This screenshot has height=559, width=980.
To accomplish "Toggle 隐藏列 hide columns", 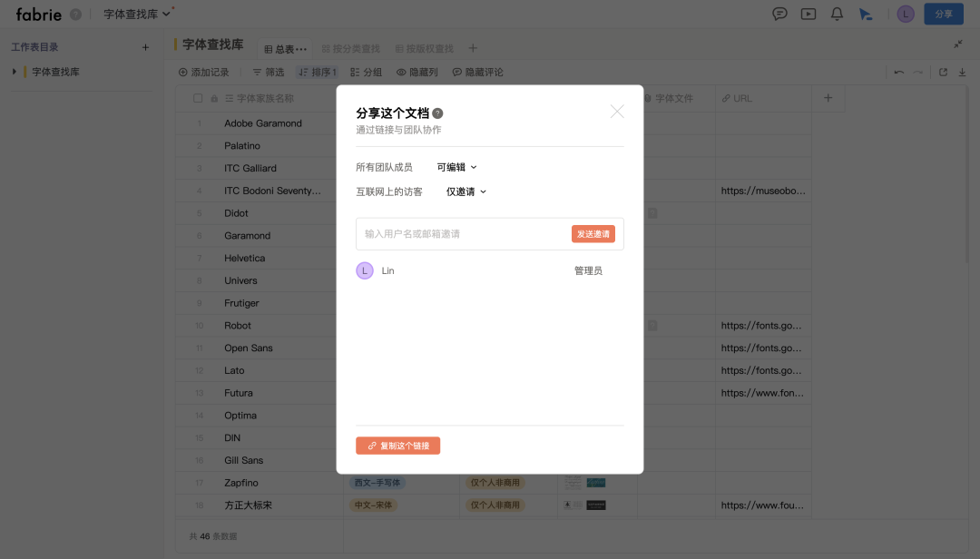I will tap(416, 73).
